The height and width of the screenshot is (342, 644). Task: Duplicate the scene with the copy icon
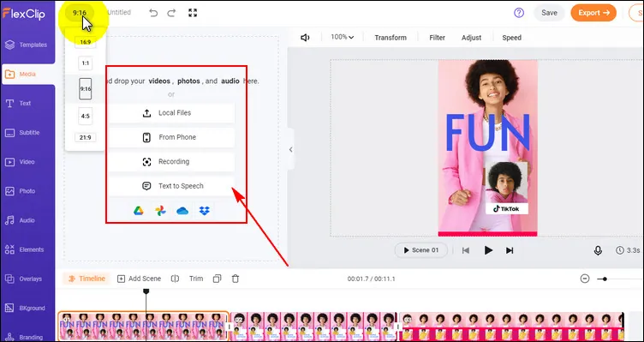(x=217, y=279)
